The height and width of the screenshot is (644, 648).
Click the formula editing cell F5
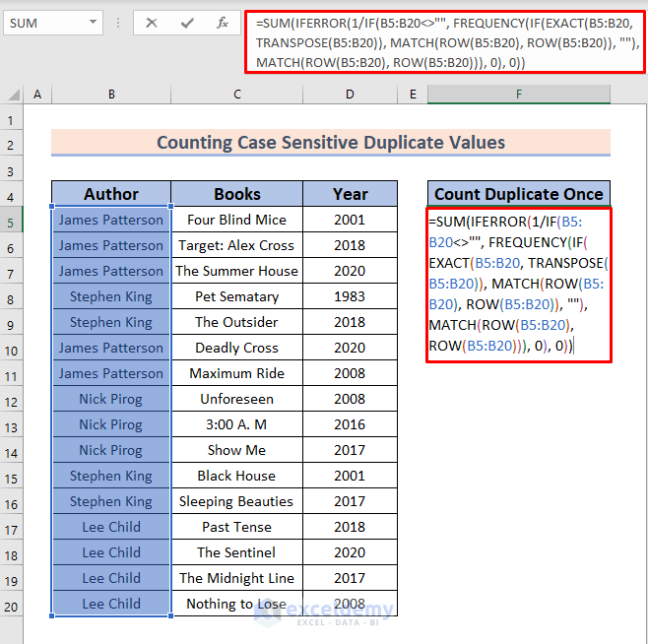click(519, 286)
